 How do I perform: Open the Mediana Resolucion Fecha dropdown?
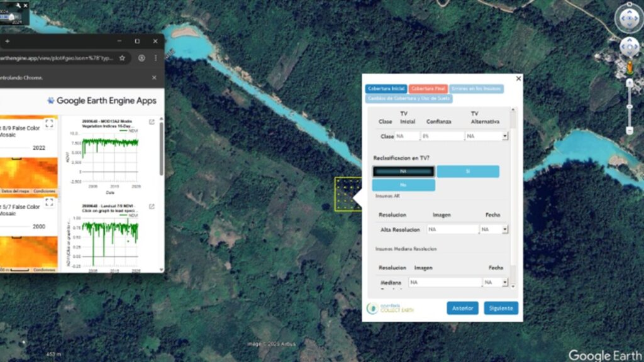(x=504, y=283)
